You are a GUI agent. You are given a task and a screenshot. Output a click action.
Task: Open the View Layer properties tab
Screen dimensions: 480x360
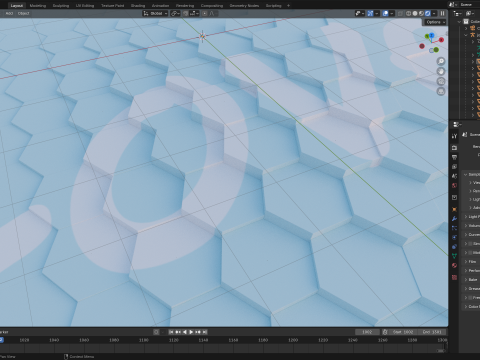(x=454, y=166)
